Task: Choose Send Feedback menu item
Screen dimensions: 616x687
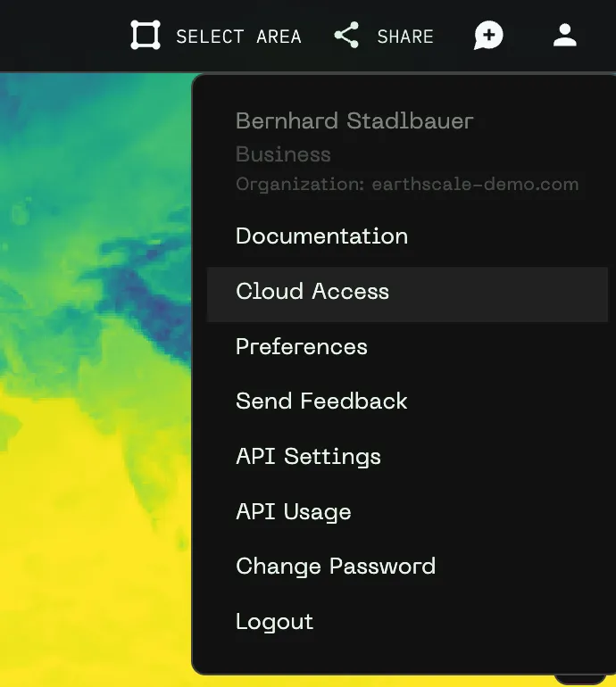Action: [321, 401]
